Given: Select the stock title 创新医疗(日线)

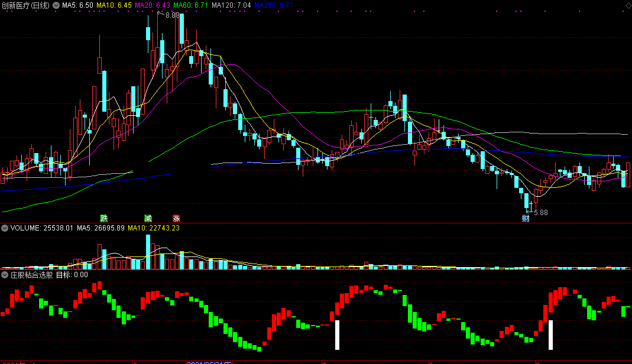Looking at the screenshot, I should point(25,5).
